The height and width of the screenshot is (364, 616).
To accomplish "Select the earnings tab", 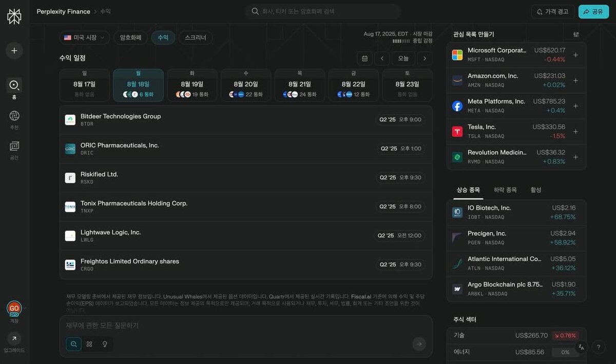I will tap(163, 37).
